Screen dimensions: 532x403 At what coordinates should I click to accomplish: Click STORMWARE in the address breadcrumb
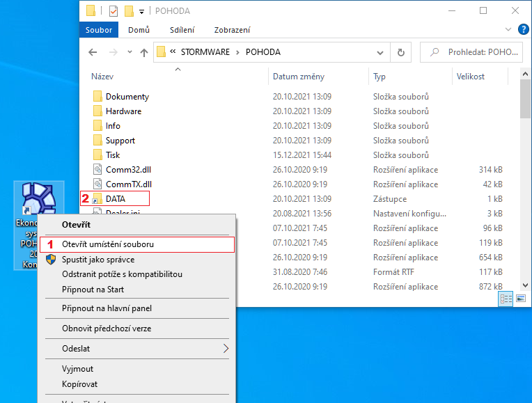pos(205,52)
